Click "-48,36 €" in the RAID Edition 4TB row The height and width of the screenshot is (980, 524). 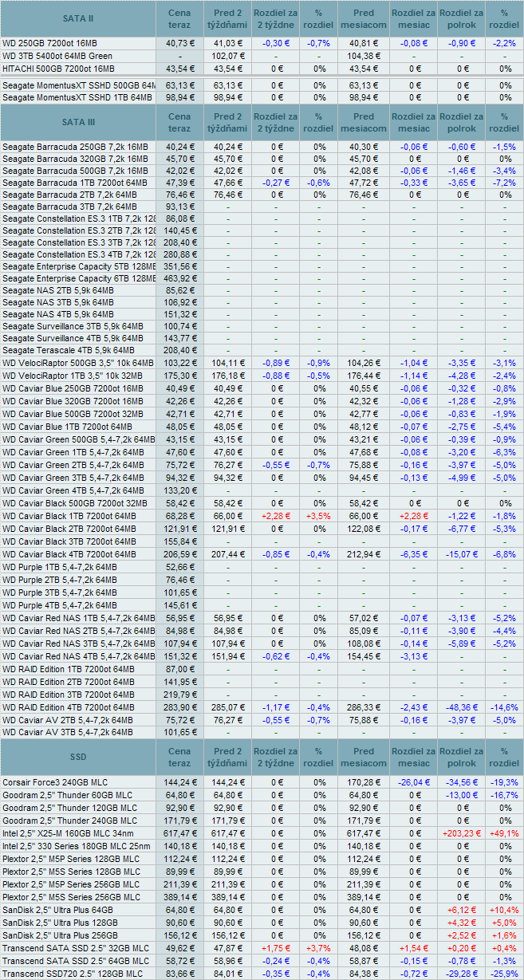tap(462, 706)
